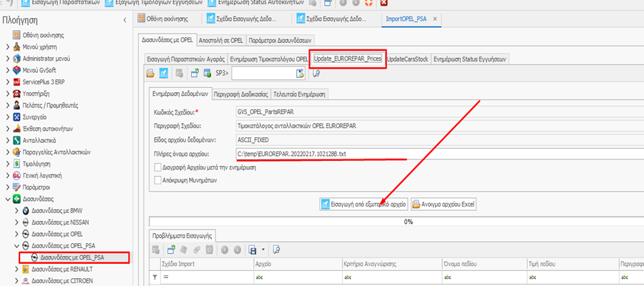Screen dimensions: 644x286
Task: Open the dropdown arrow next to the grid save icon
Action: pyautogui.click(x=262, y=250)
